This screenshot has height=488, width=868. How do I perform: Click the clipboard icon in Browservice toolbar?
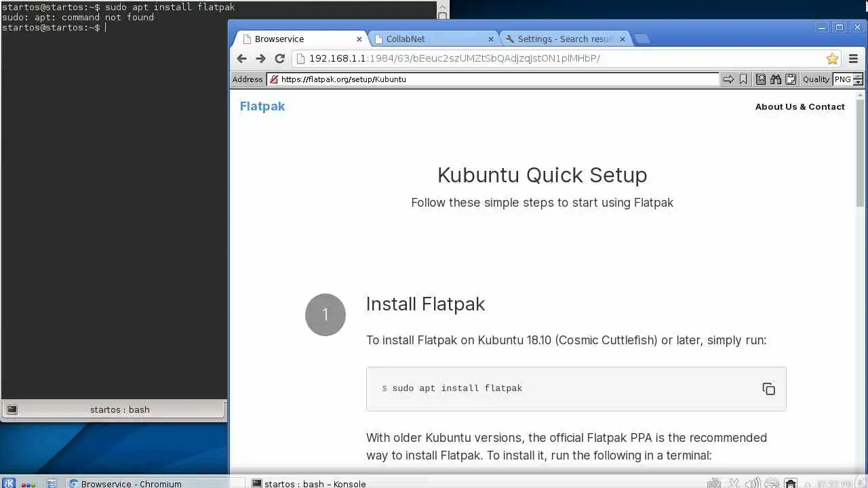(791, 79)
